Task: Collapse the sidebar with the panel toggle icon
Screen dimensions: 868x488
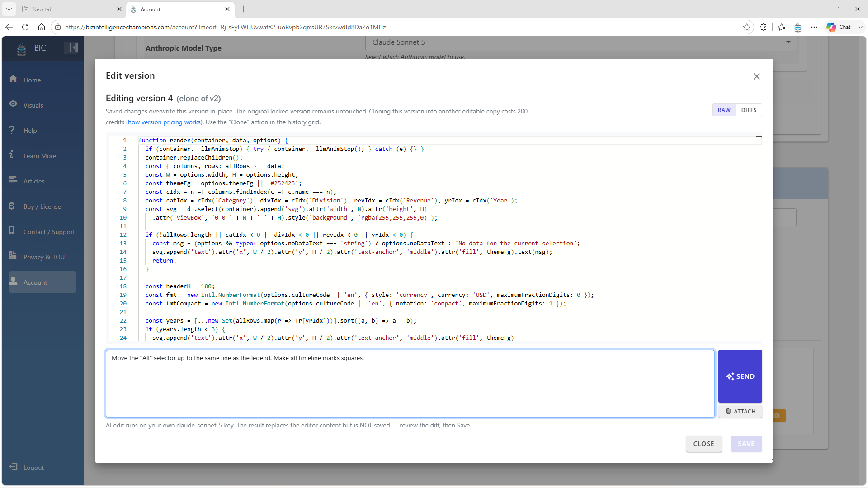Action: (71, 47)
